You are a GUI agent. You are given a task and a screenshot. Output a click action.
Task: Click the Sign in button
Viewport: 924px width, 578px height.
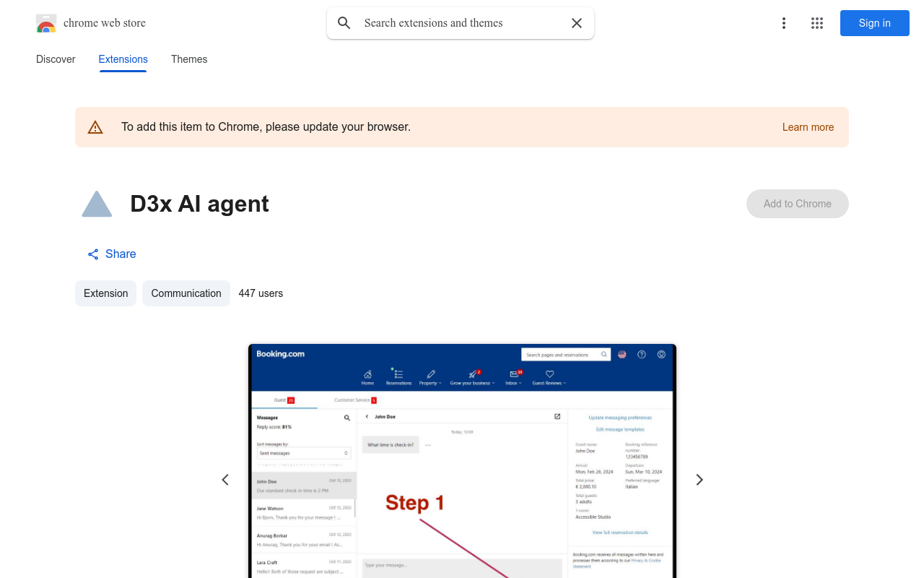875,23
